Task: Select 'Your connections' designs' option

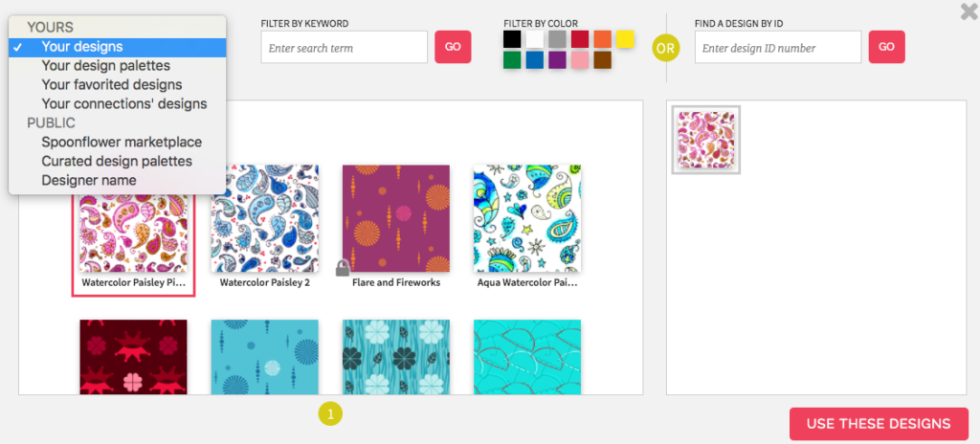Action: click(x=118, y=103)
